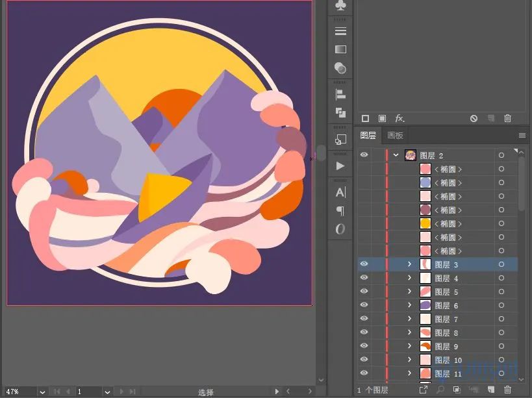532x398 pixels.
Task: Open the zoom level dropdown at 47%
Action: (42, 392)
